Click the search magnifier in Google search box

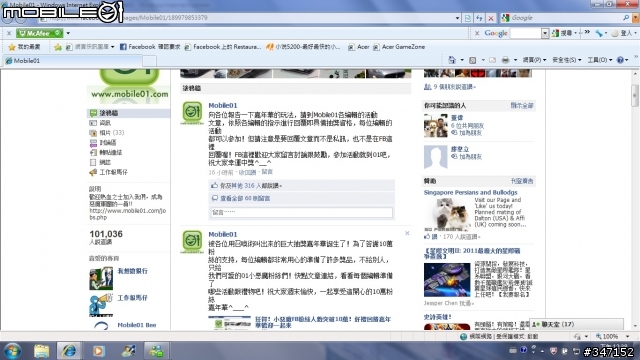[626, 18]
